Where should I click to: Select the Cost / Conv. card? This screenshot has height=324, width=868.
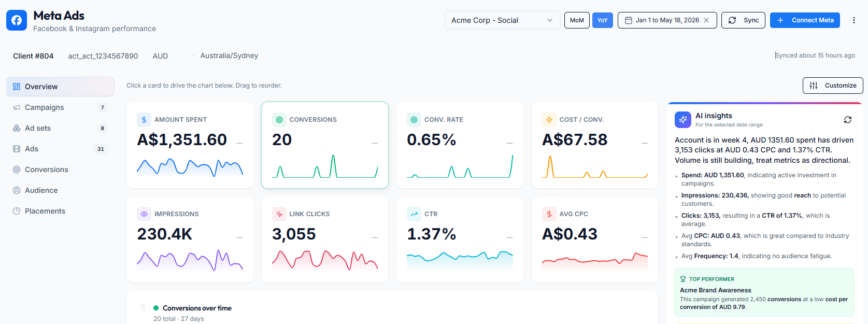click(x=595, y=145)
